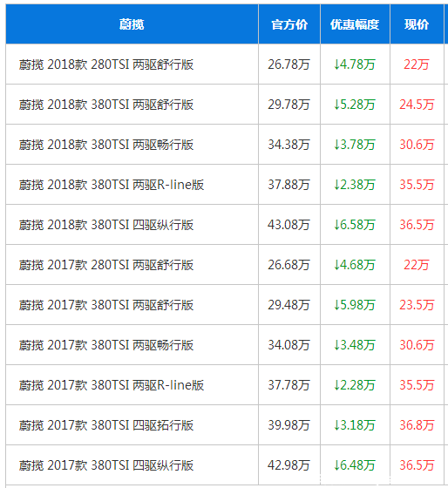Viewport: 448px width, 488px height.
Task: Click the ↓5.98万 discount amount
Action: click(354, 305)
